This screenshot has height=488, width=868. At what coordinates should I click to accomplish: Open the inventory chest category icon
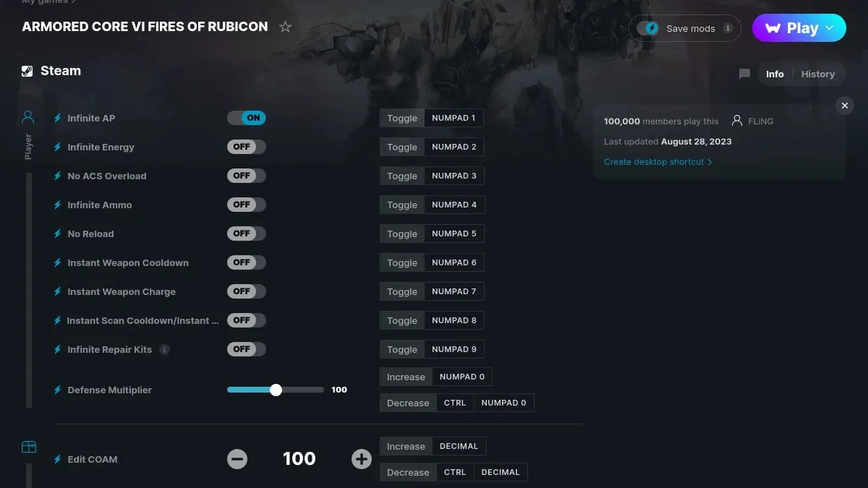(28, 447)
